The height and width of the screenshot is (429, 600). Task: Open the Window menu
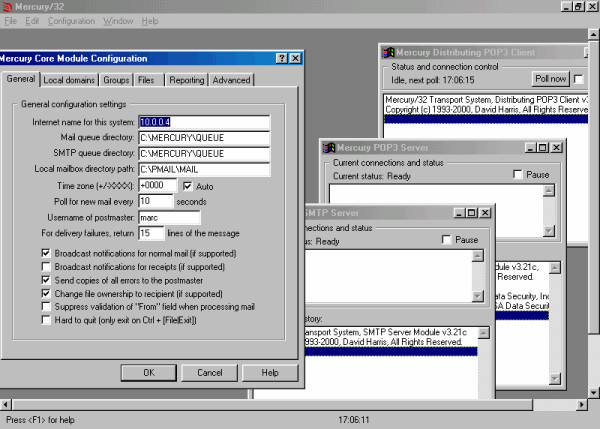click(117, 20)
